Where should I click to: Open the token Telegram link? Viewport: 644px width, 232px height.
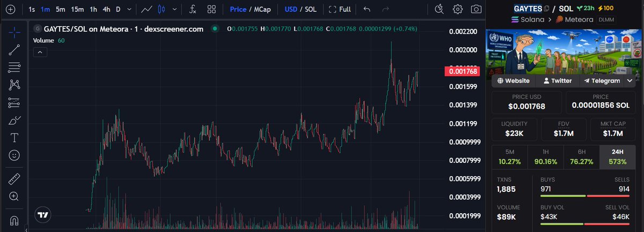(x=602, y=81)
